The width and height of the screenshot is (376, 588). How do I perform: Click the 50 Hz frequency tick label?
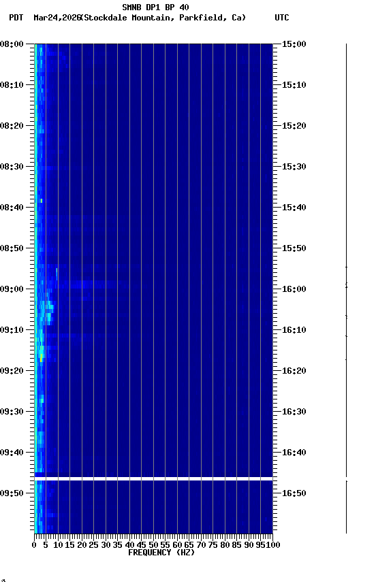point(153,546)
